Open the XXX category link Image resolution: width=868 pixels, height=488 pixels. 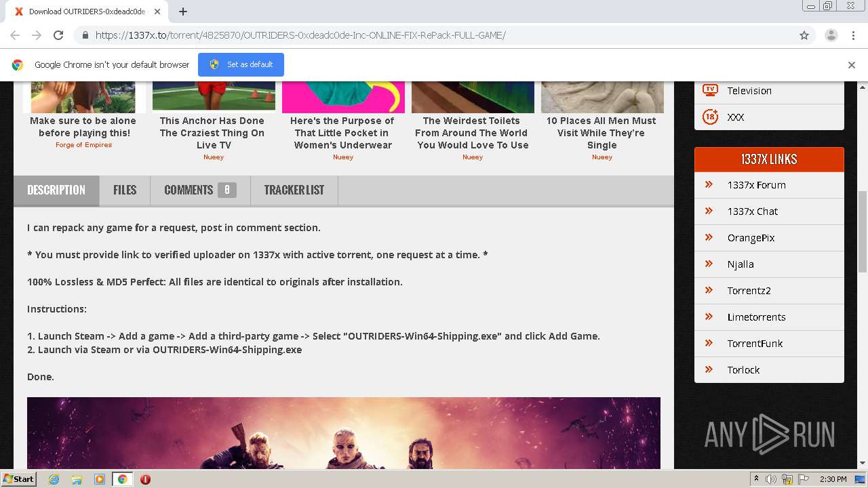coord(736,117)
